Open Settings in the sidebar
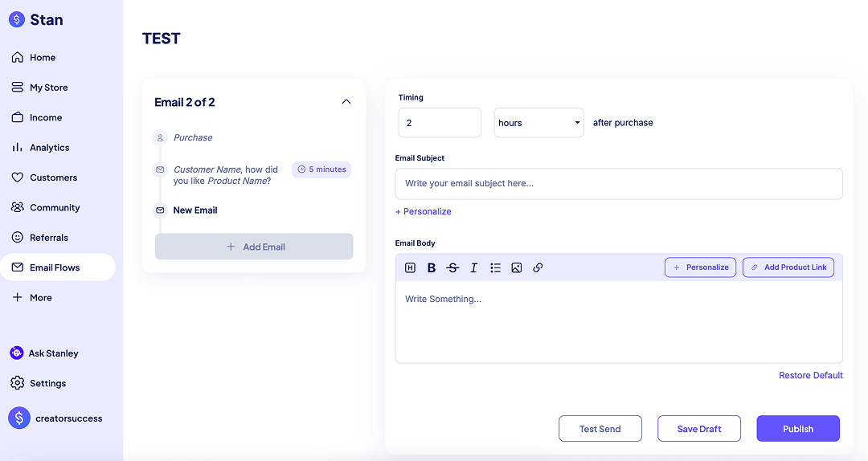 coord(39,383)
